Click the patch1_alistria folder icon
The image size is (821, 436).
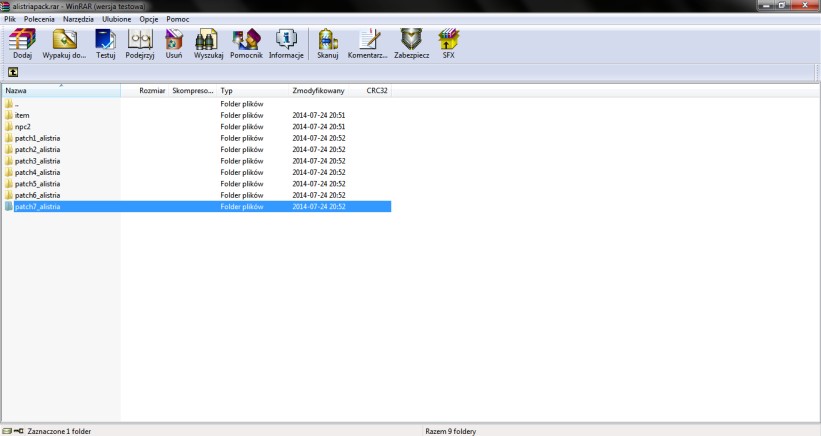(x=9, y=138)
